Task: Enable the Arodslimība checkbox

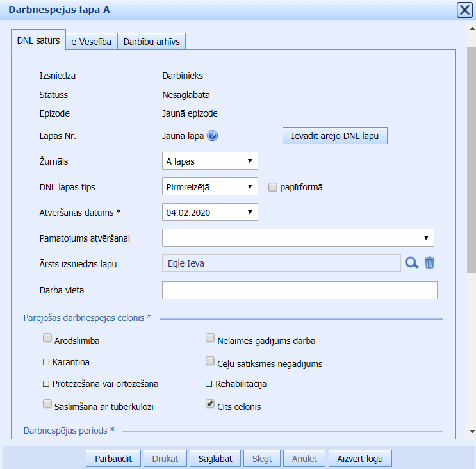Action: coord(47,338)
